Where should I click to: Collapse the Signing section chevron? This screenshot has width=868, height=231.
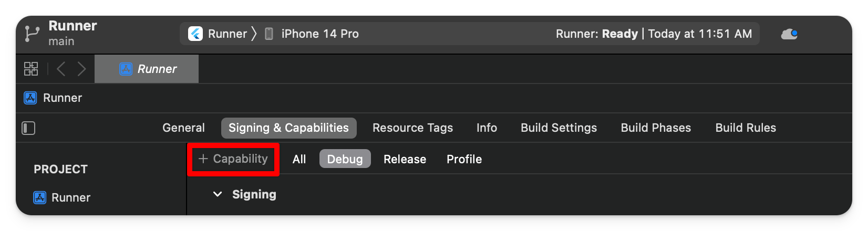pyautogui.click(x=217, y=194)
